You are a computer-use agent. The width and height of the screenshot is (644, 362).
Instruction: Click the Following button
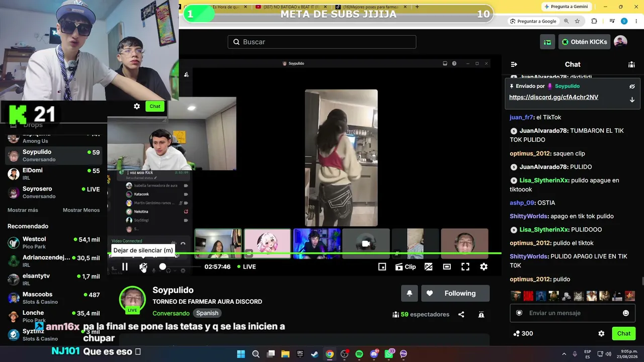pos(455,294)
